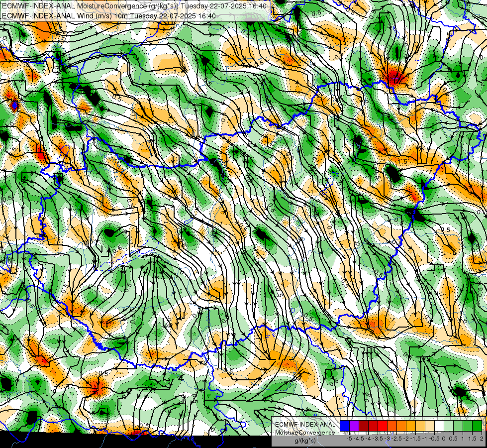Click the -4 tick value on the legend
487x448 pixels.
(x=368, y=439)
